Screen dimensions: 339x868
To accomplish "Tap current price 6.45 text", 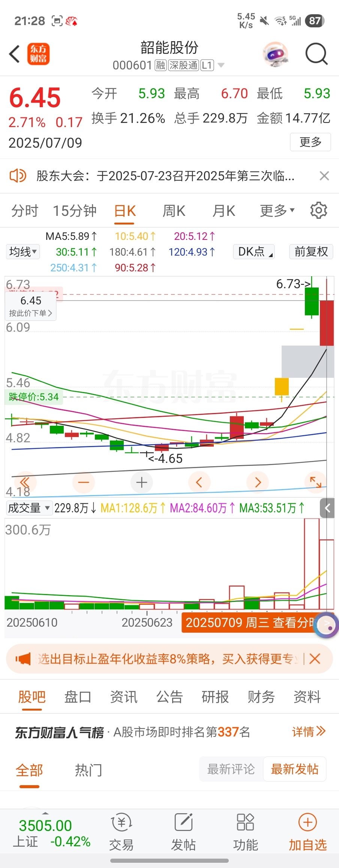I will pyautogui.click(x=35, y=98).
